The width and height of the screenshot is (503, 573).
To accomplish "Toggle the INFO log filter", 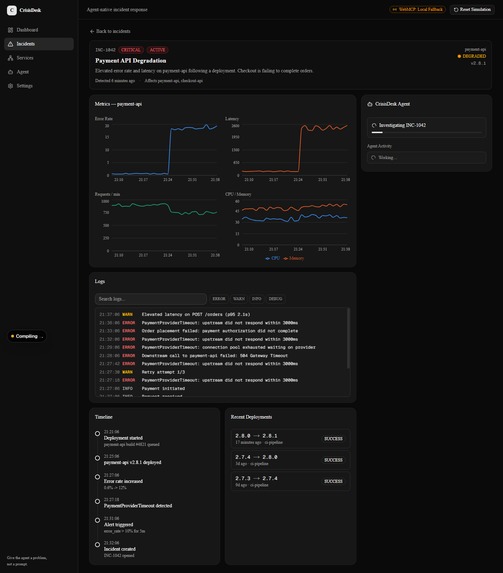I will coord(257,299).
